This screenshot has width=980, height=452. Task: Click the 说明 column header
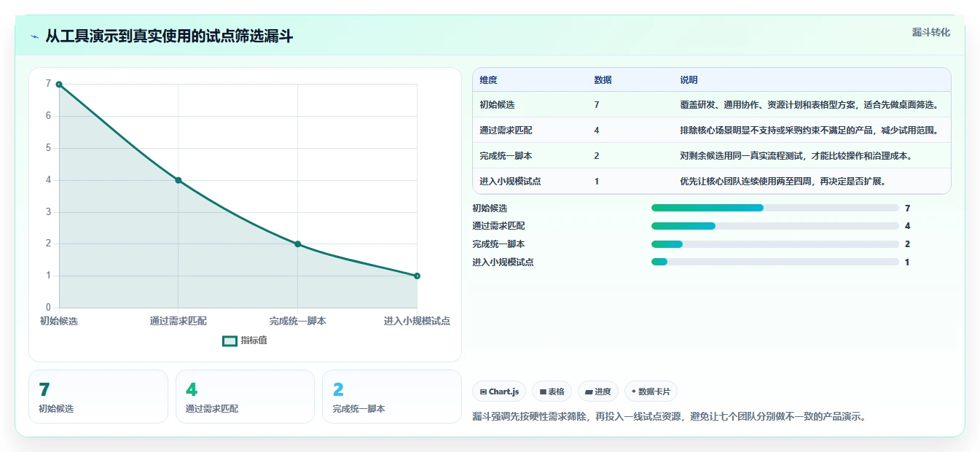(x=689, y=80)
